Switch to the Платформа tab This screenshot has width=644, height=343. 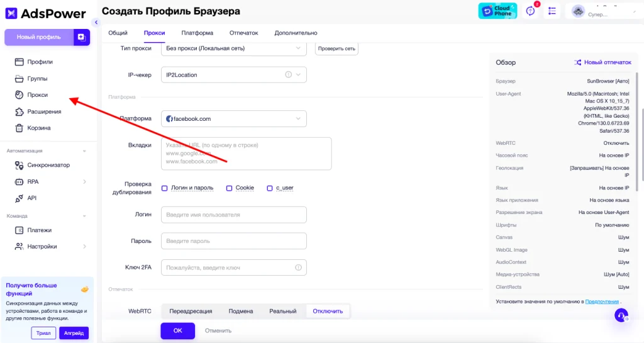197,33
